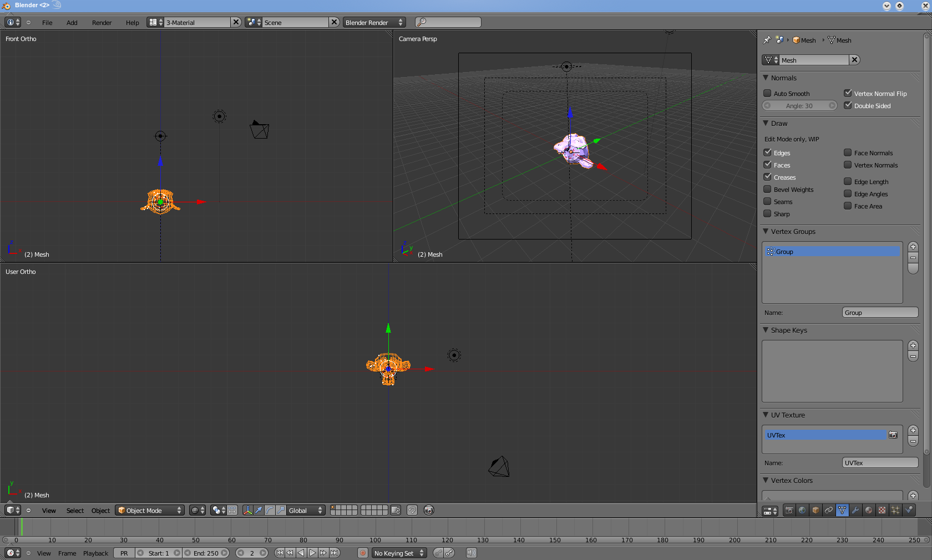The image size is (932, 560).
Task: Click the OpenGL render camera icon in 3D header
Action: coord(429,510)
